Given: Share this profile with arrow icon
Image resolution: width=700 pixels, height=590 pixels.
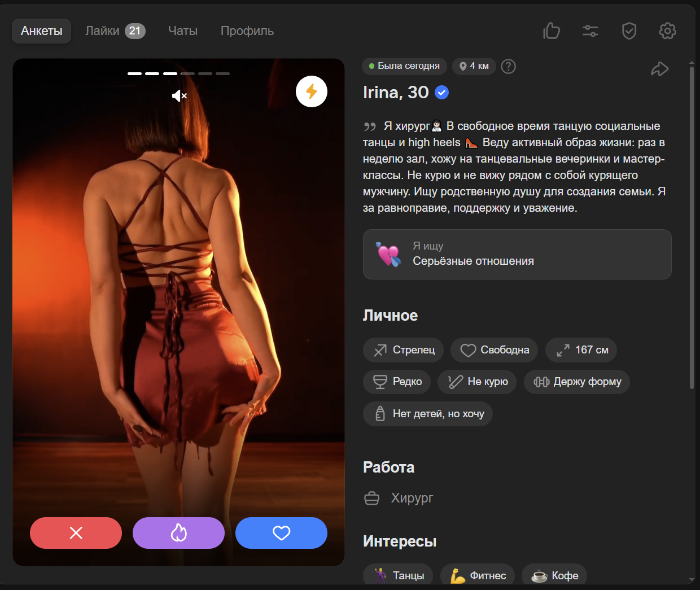Looking at the screenshot, I should point(659,69).
